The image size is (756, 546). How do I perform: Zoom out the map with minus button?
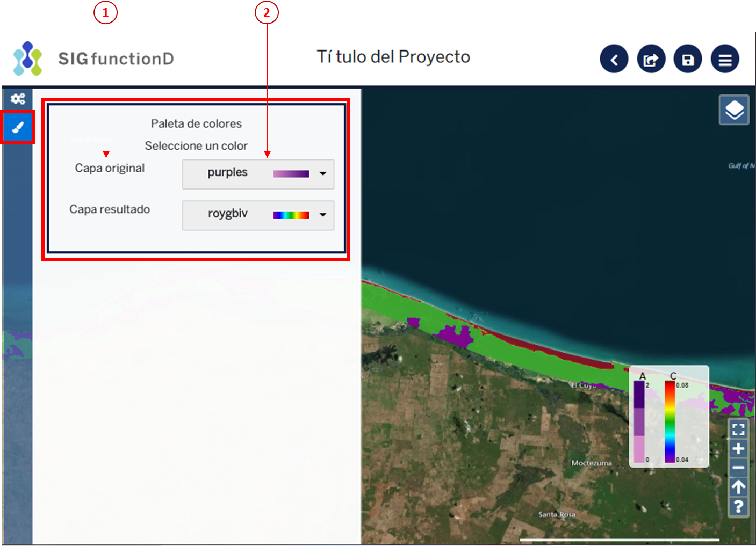(x=738, y=468)
